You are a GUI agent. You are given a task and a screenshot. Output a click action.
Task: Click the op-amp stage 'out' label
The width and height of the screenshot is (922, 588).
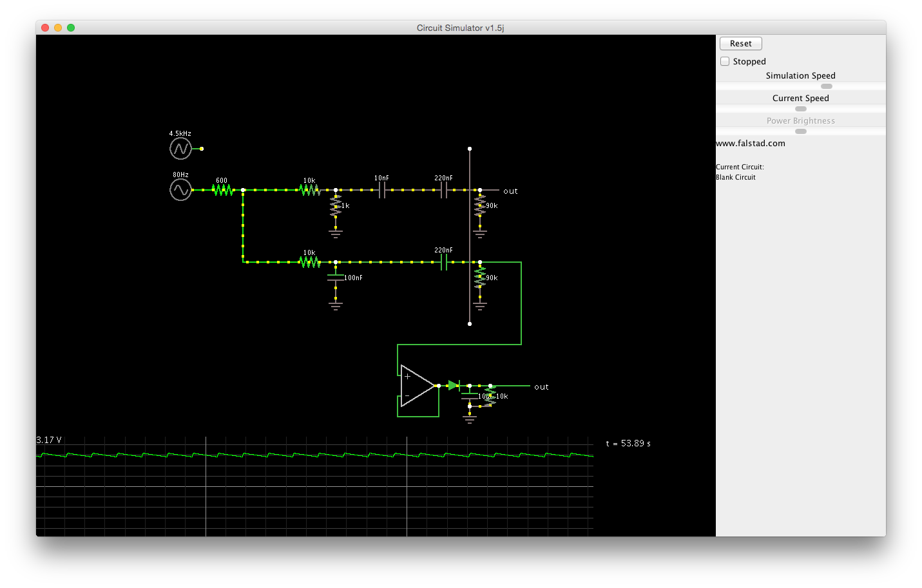pos(541,387)
